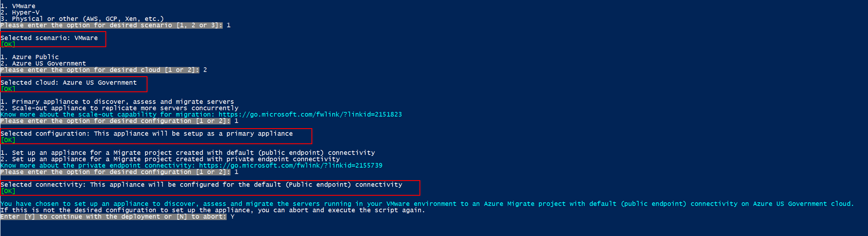The width and height of the screenshot is (868, 236).
Task: Click the 'Primary appliance to discover, assess' option
Action: tap(117, 102)
